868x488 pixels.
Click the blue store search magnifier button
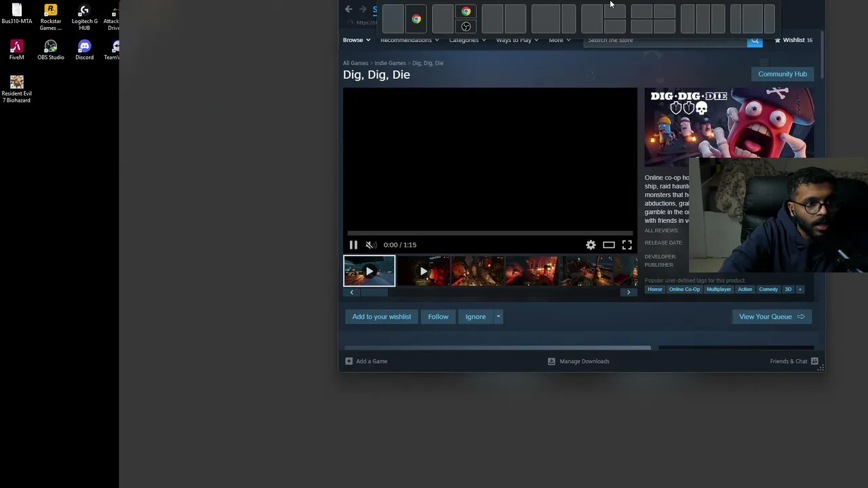coord(754,41)
